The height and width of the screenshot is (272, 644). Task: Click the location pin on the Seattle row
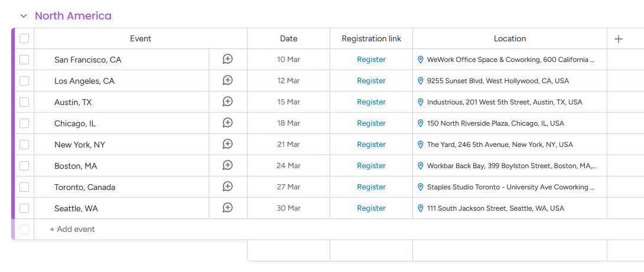click(x=421, y=208)
